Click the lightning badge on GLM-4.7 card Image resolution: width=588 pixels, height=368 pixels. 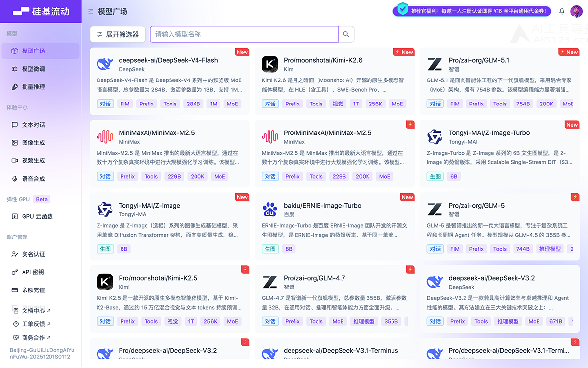click(x=410, y=269)
